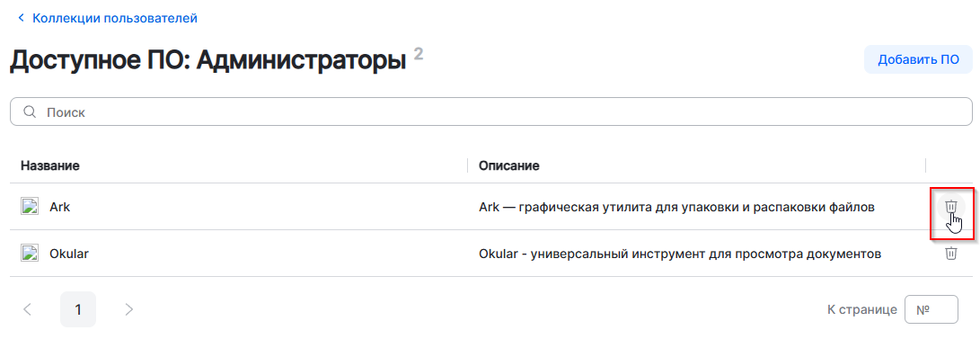Click the Ark description text
This screenshot has height=348, width=980.
coord(676,207)
